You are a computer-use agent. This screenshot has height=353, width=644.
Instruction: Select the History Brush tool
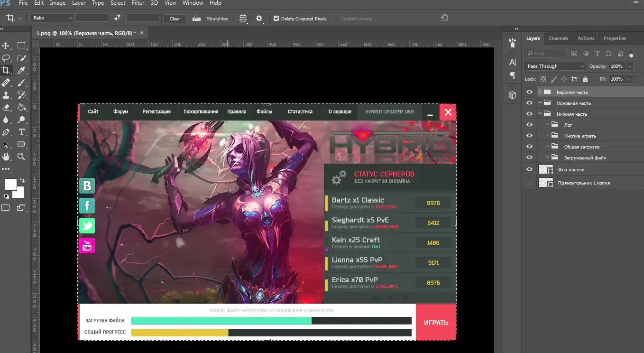click(21, 95)
